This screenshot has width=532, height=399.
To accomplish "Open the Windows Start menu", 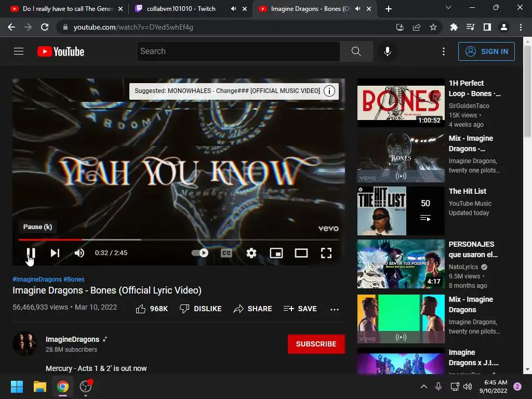I will click(17, 387).
